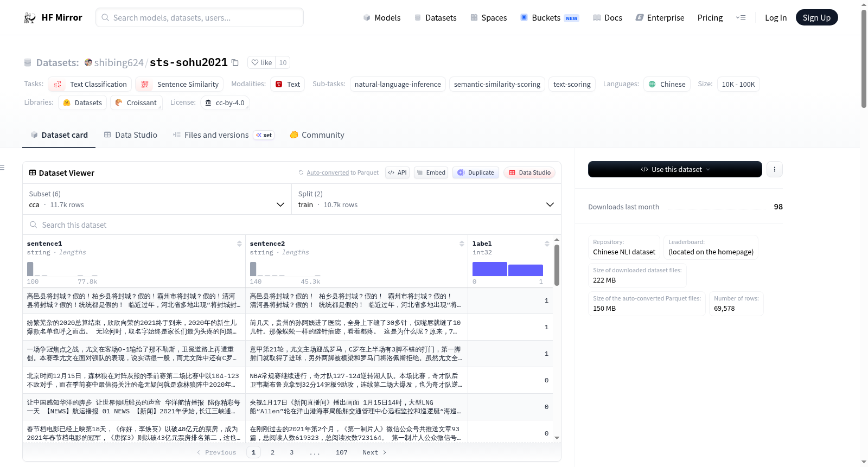The height and width of the screenshot is (467, 868).
Task: Click natural-language-inference sub-task tag
Action: tap(398, 84)
